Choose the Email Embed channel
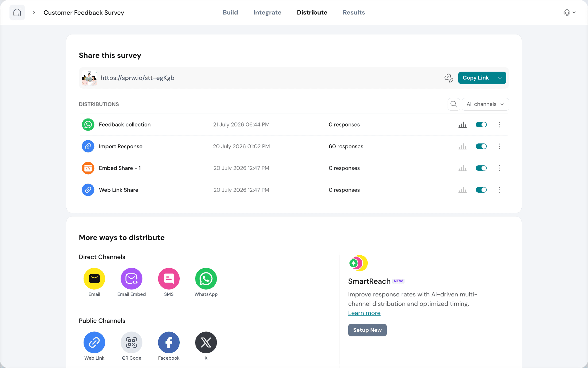The height and width of the screenshot is (368, 588). pos(131,279)
